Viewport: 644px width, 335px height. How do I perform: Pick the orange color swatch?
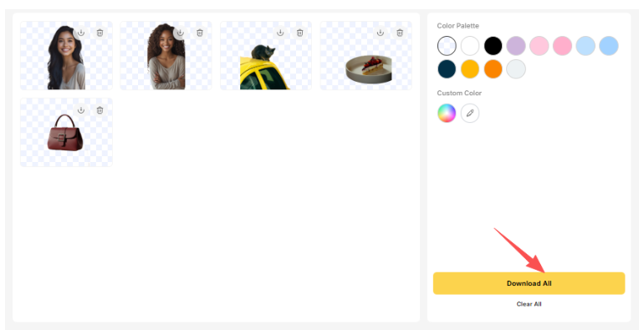point(493,69)
